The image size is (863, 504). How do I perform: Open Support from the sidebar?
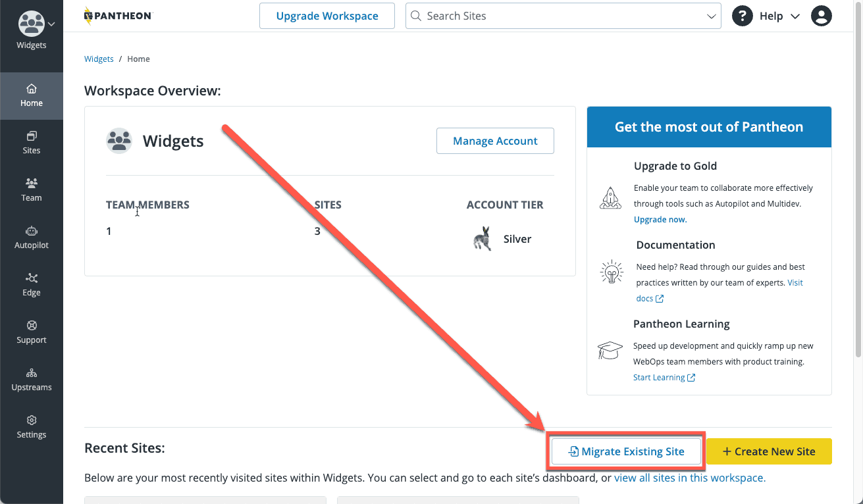(31, 332)
